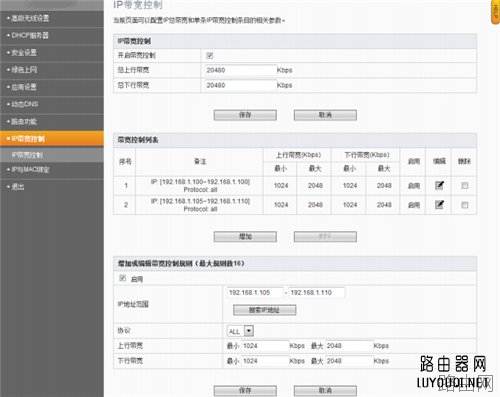The image size is (500, 397).
Task: Tick the delete checkbox for rule 1
Action: (465, 186)
